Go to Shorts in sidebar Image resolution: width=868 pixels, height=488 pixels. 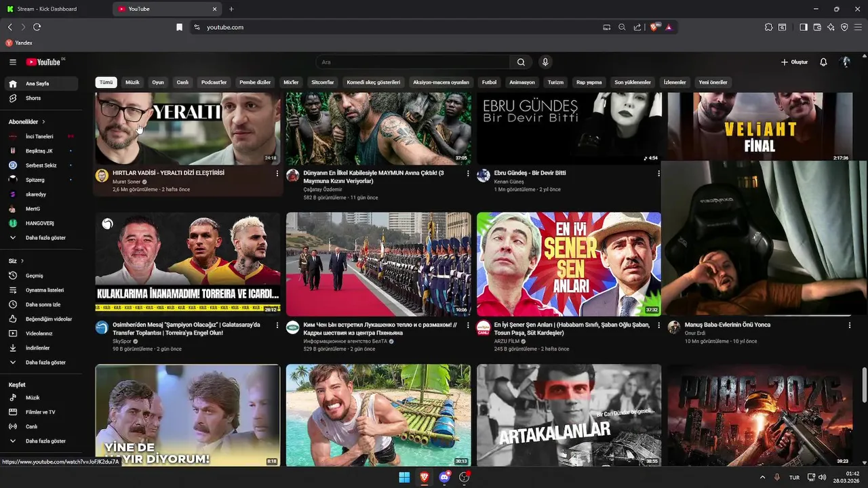pos(41,98)
